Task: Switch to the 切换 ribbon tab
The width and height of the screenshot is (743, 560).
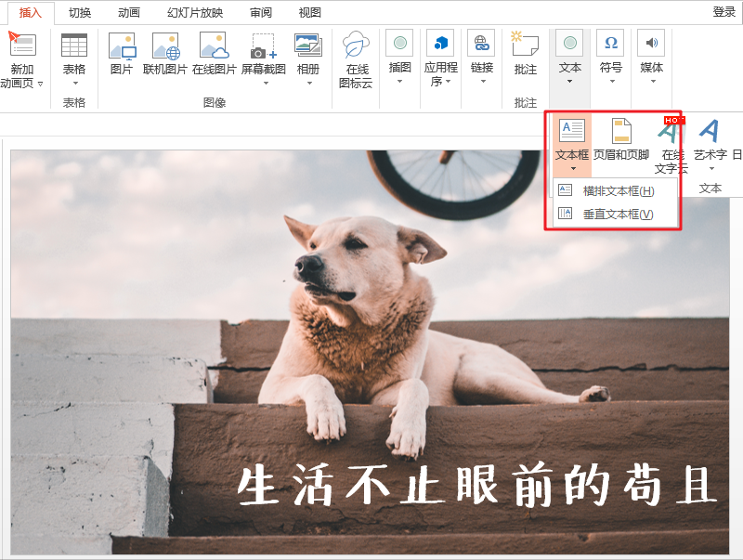Action: [x=80, y=12]
